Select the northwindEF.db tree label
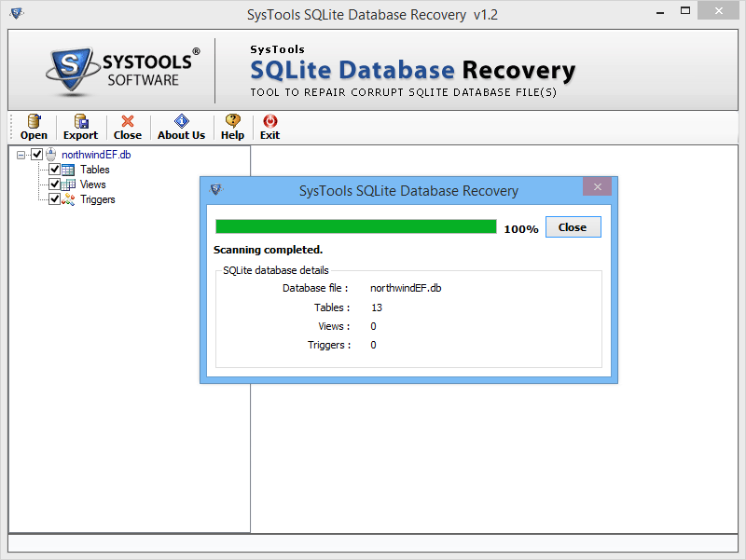Screen dimensions: 746x560 coord(96,155)
